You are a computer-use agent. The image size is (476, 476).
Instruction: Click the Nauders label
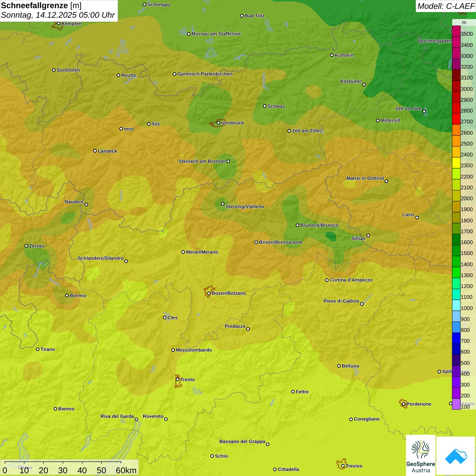[74, 202]
